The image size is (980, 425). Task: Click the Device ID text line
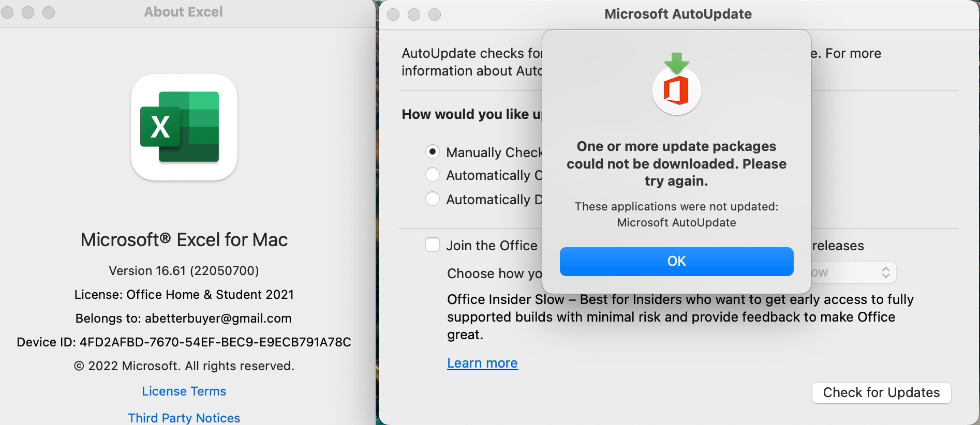tap(184, 342)
